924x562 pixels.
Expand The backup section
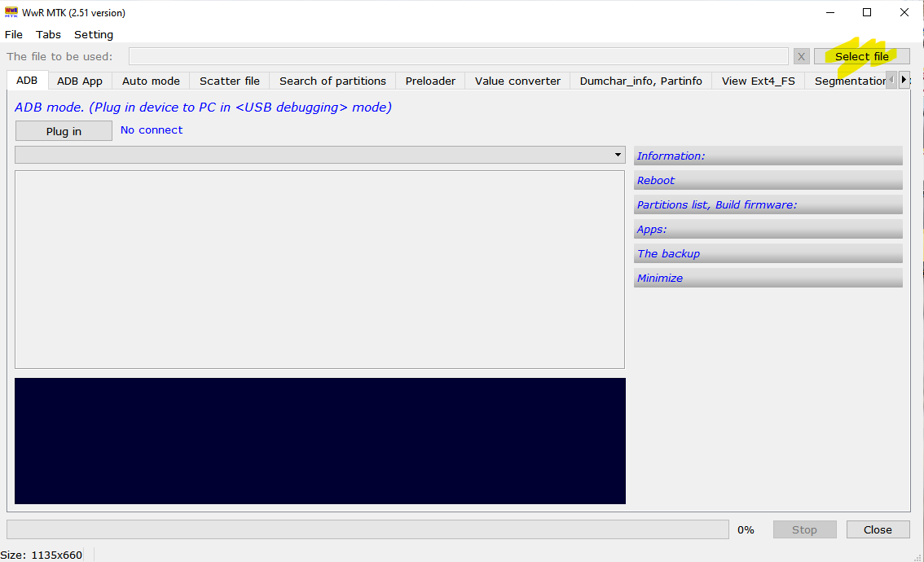[768, 253]
